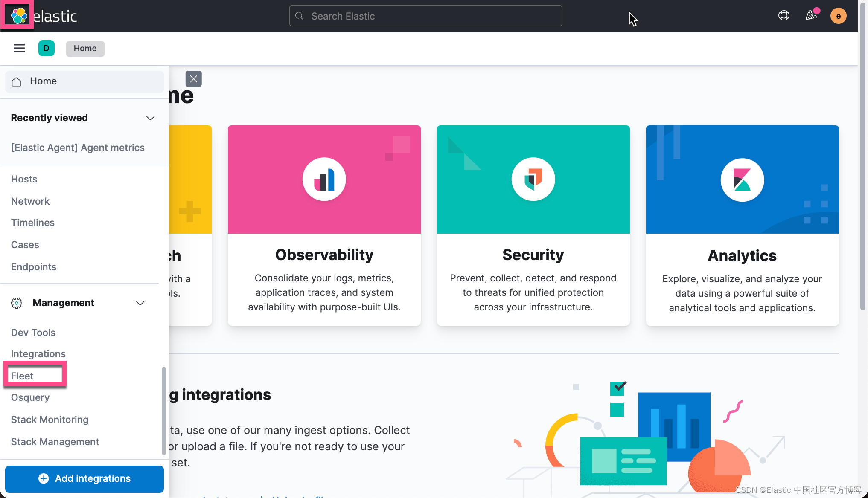
Task: Click the Security shield icon
Action: [x=533, y=179]
